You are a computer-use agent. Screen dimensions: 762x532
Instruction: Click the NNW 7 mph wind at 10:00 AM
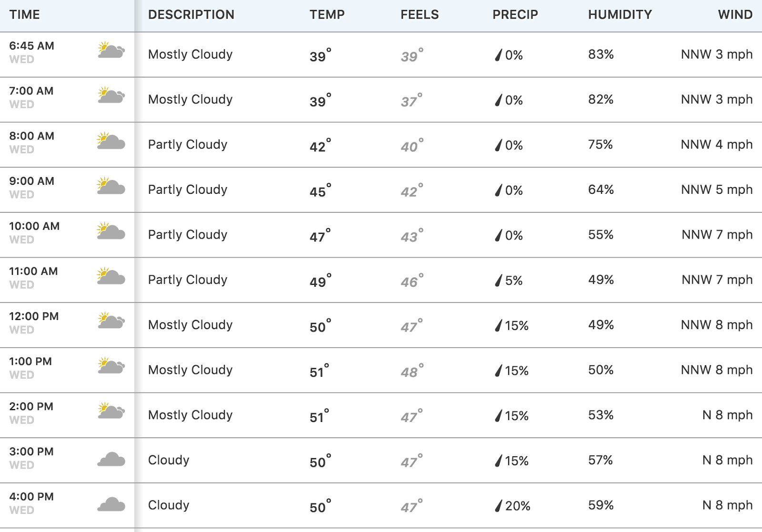pyautogui.click(x=717, y=235)
